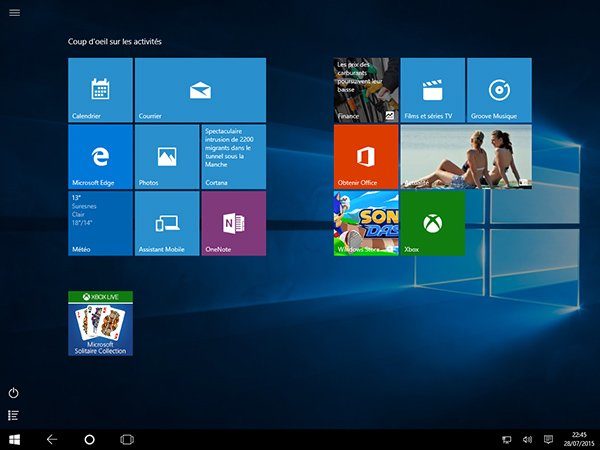Image resolution: width=600 pixels, height=450 pixels.
Task: Open Windows Store Sonic Dash tile
Action: click(366, 223)
